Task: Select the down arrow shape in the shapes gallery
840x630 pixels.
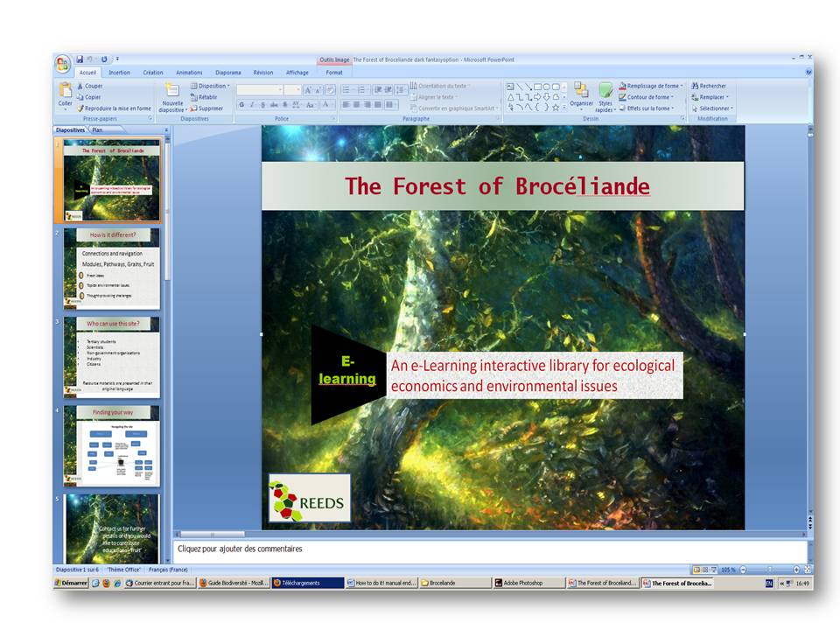Action: coord(546,97)
